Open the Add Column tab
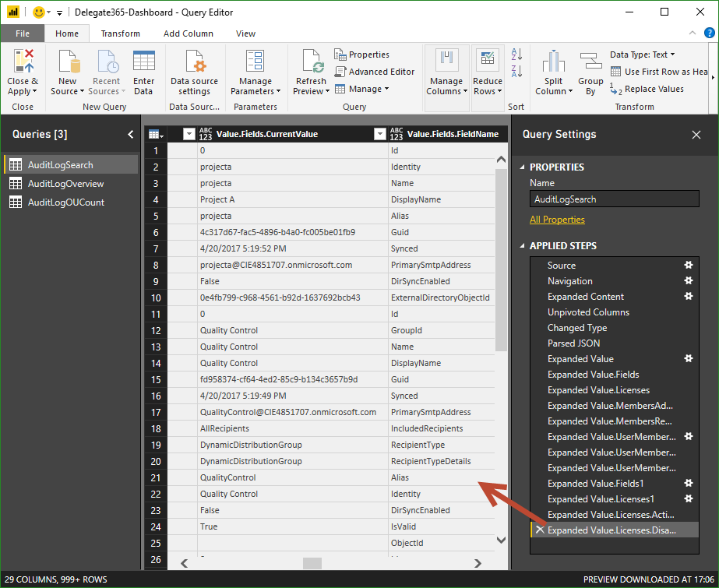 click(188, 33)
